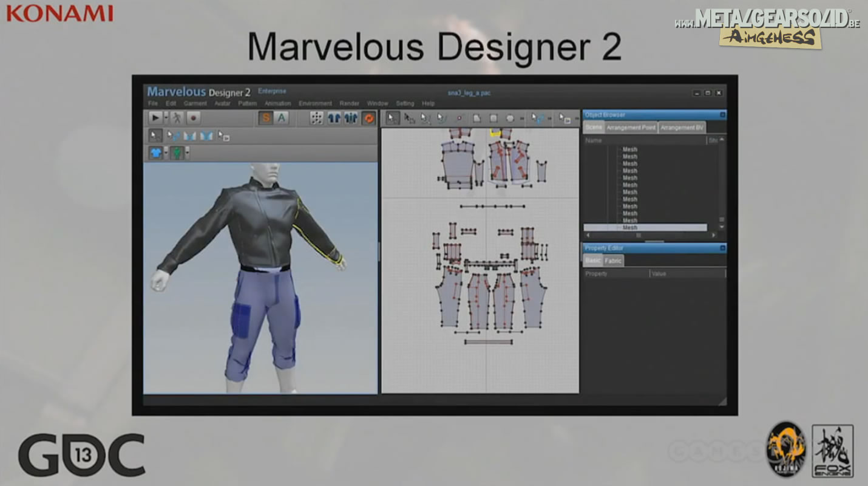Expand overflow chevron after 2D sewing tool

550,118
